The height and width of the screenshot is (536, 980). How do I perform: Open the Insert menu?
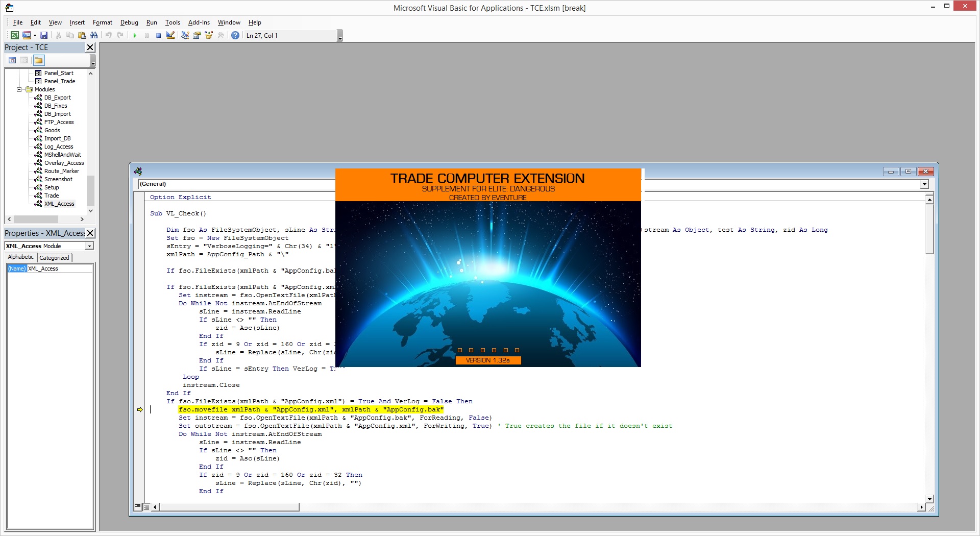[77, 22]
